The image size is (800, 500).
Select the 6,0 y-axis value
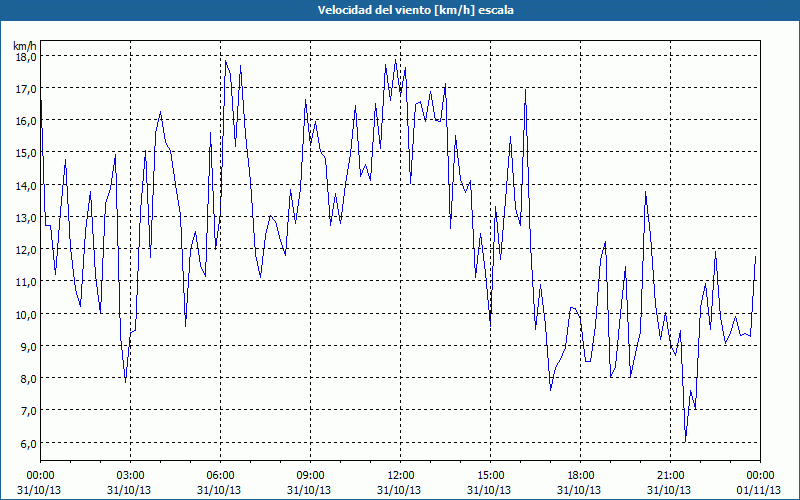click(x=29, y=444)
